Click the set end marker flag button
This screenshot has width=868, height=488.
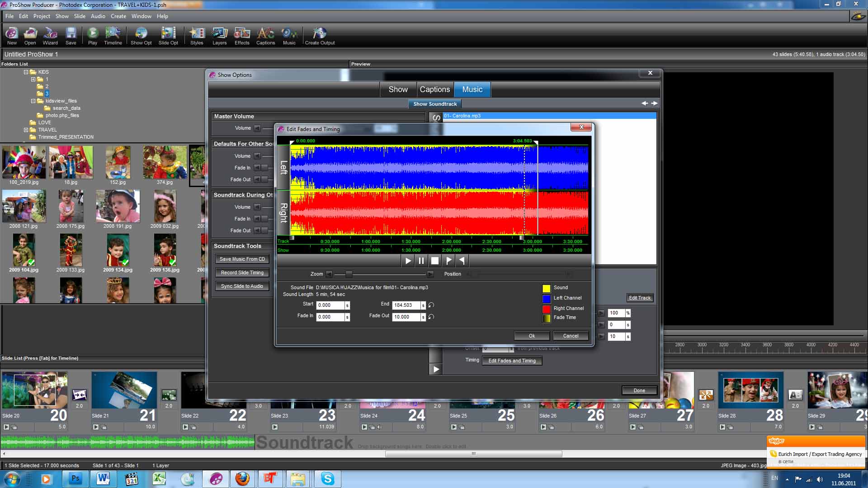coord(462,261)
